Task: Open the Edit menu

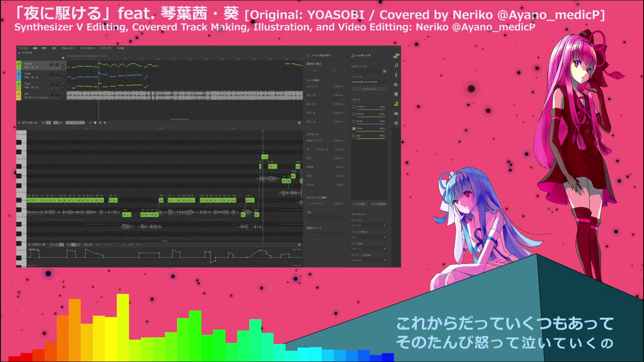Action: click(x=35, y=48)
